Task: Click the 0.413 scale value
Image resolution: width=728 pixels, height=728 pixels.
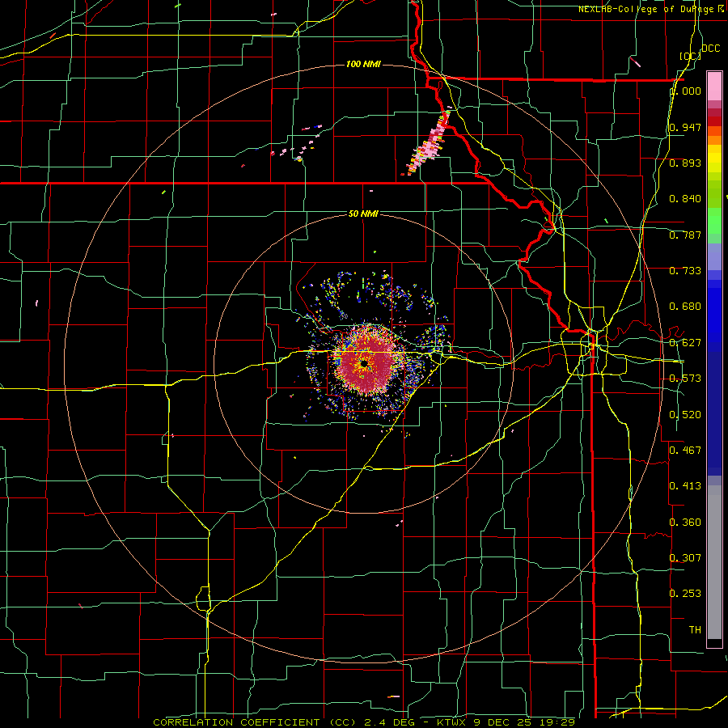Action: (x=685, y=486)
